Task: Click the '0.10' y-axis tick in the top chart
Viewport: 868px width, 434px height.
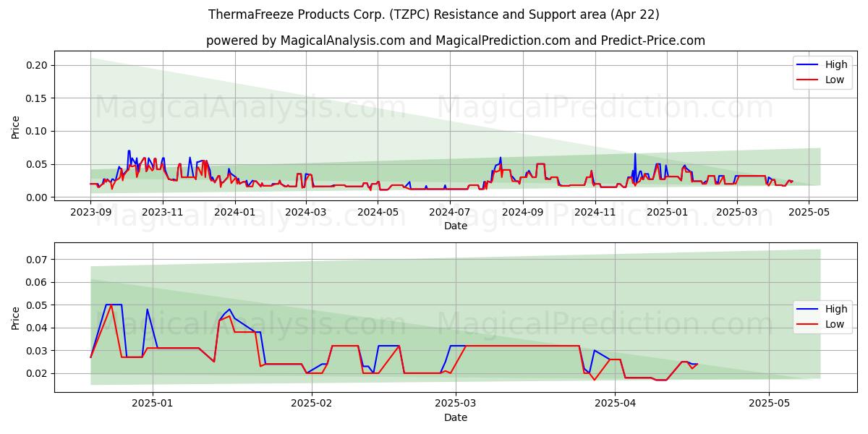Action: 37,131
